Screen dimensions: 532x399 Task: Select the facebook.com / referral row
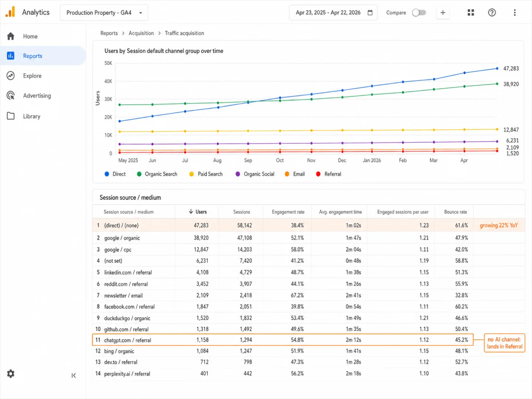pos(308,307)
